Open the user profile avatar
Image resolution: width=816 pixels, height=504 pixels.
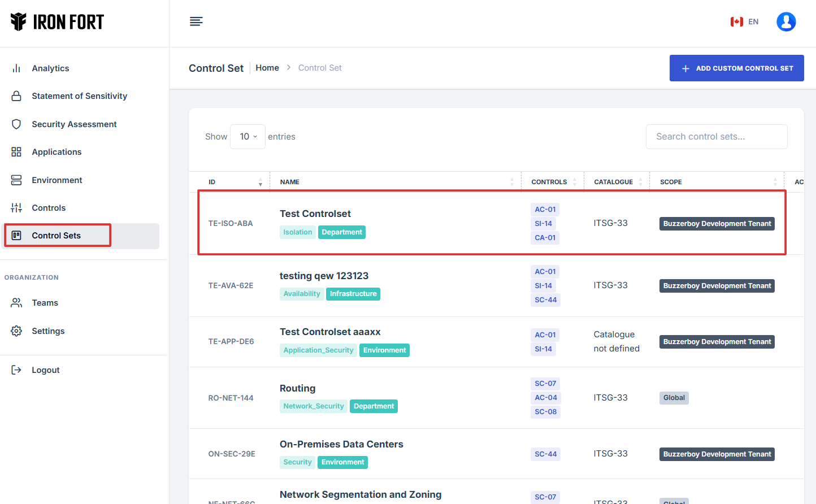pos(786,21)
